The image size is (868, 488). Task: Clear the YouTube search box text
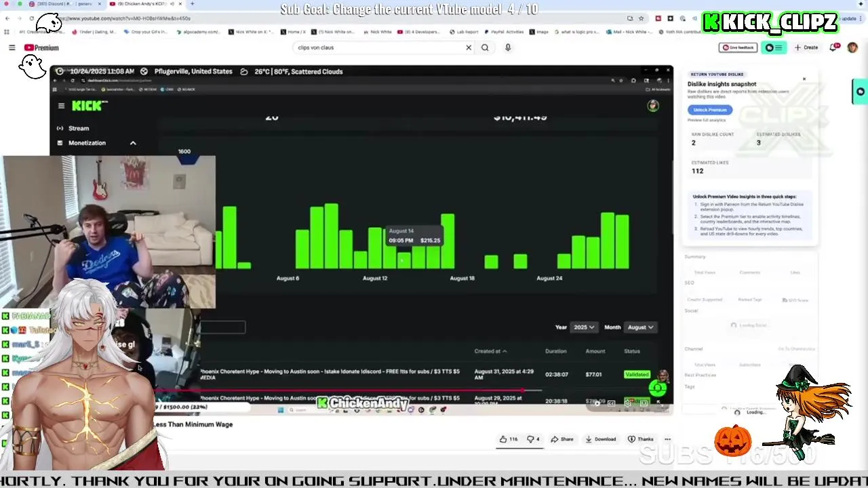coord(468,47)
